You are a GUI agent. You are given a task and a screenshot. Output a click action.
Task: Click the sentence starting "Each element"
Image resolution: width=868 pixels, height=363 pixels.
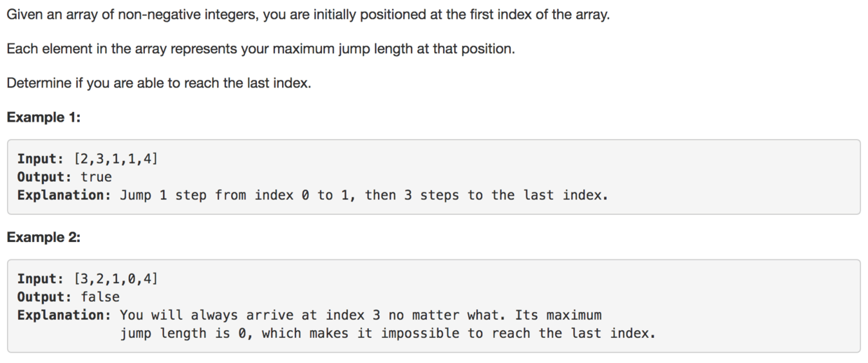click(x=260, y=50)
